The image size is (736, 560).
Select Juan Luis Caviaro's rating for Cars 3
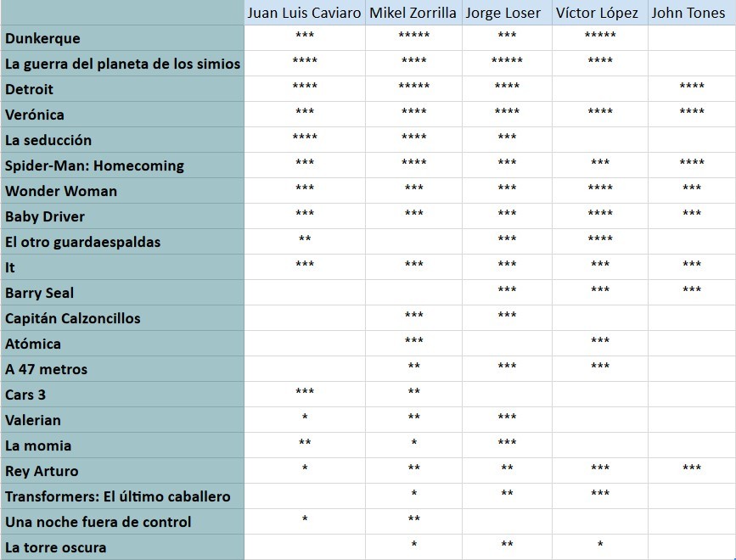tap(305, 392)
